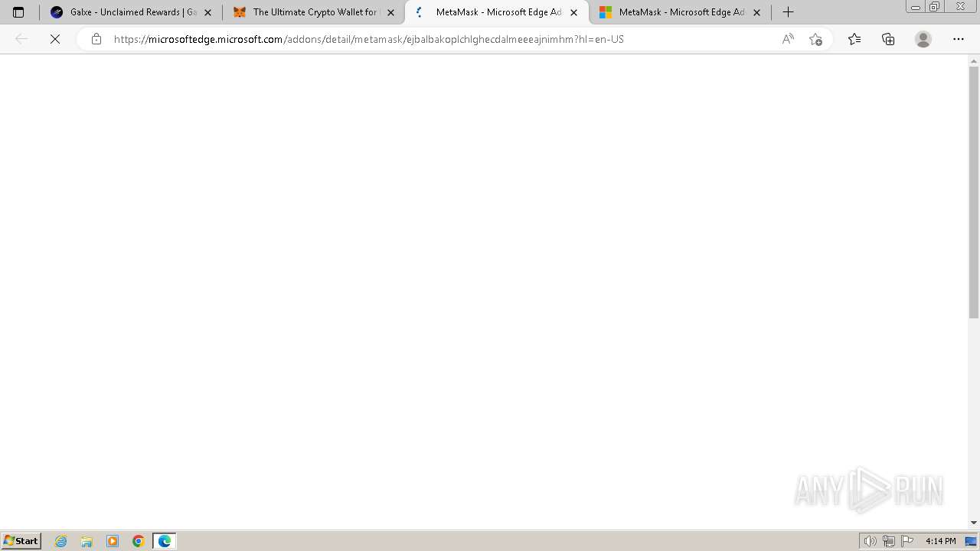Switch to The Ultimate Crypto Wallet tab
Viewport: 980px width, 551px height.
point(314,12)
